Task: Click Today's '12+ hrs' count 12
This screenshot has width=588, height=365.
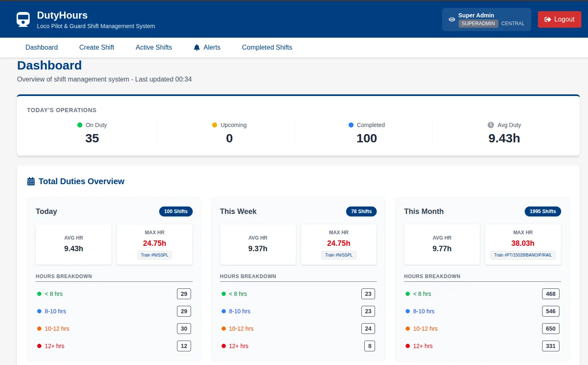Action: coord(184,346)
